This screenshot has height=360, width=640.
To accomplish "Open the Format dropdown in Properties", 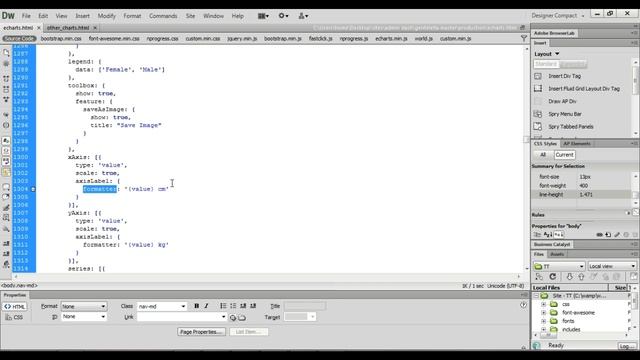I will pos(84,306).
